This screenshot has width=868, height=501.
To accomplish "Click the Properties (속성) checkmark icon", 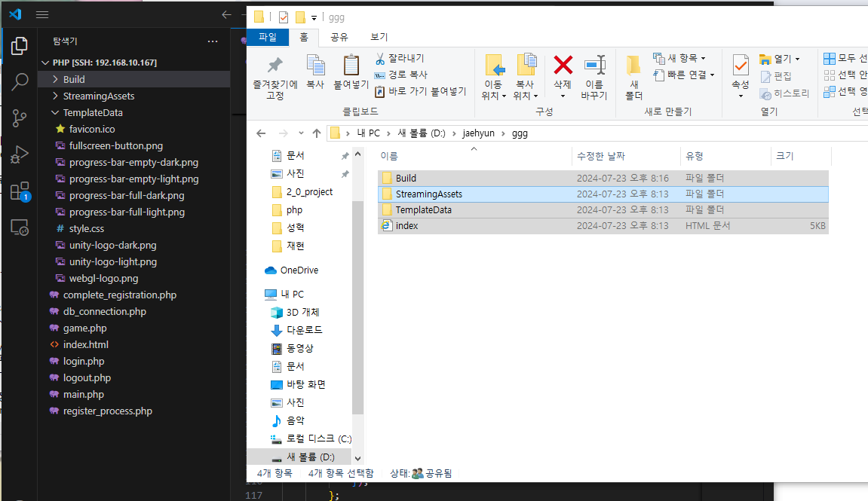I will pyautogui.click(x=740, y=66).
